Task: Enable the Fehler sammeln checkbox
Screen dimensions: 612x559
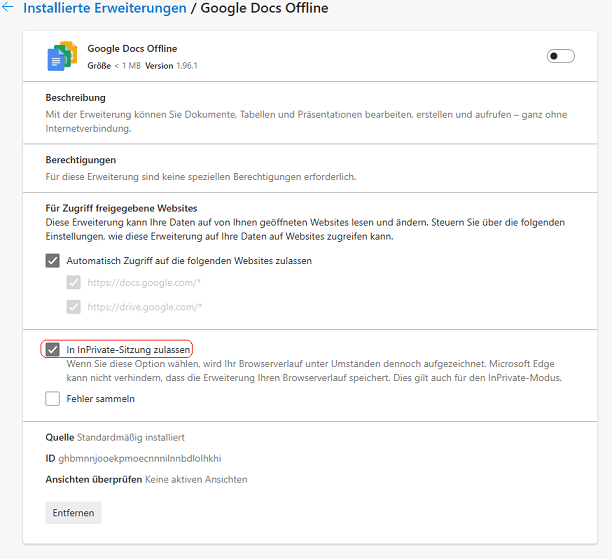Action: 52,399
